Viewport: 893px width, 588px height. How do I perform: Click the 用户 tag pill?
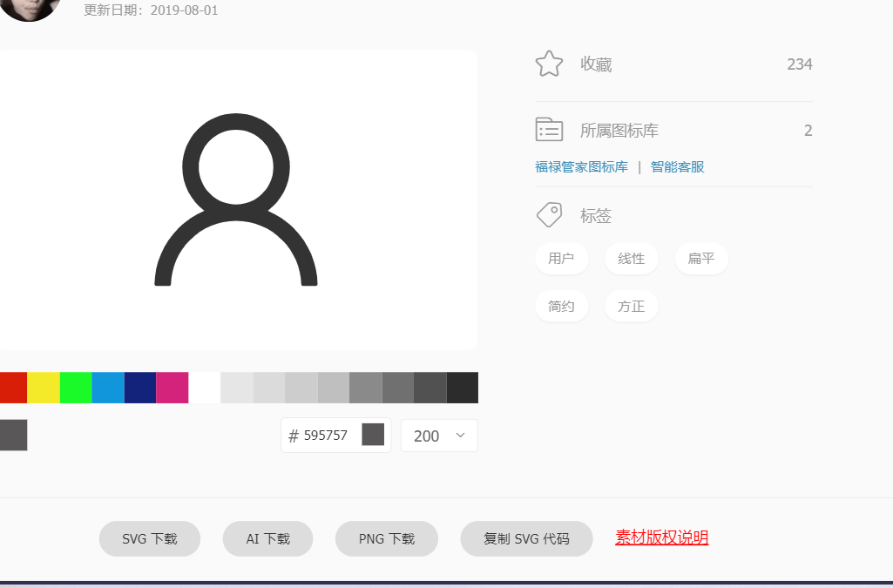pyautogui.click(x=561, y=259)
